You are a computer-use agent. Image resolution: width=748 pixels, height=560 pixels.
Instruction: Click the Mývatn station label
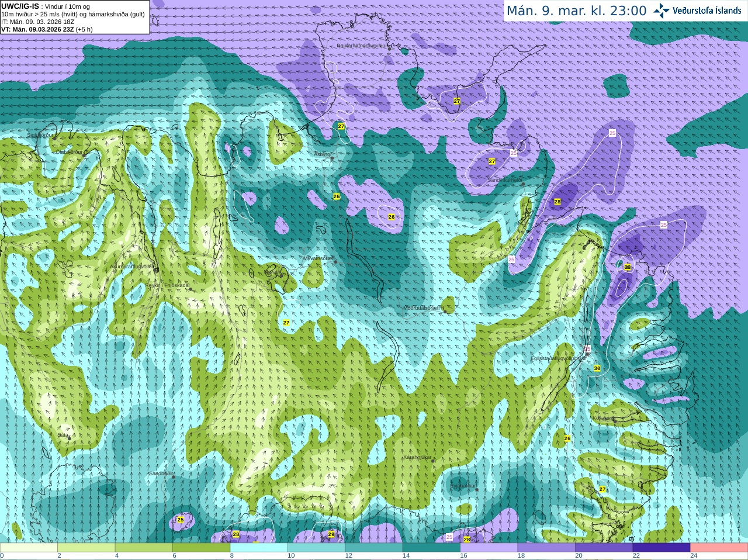[272, 272]
